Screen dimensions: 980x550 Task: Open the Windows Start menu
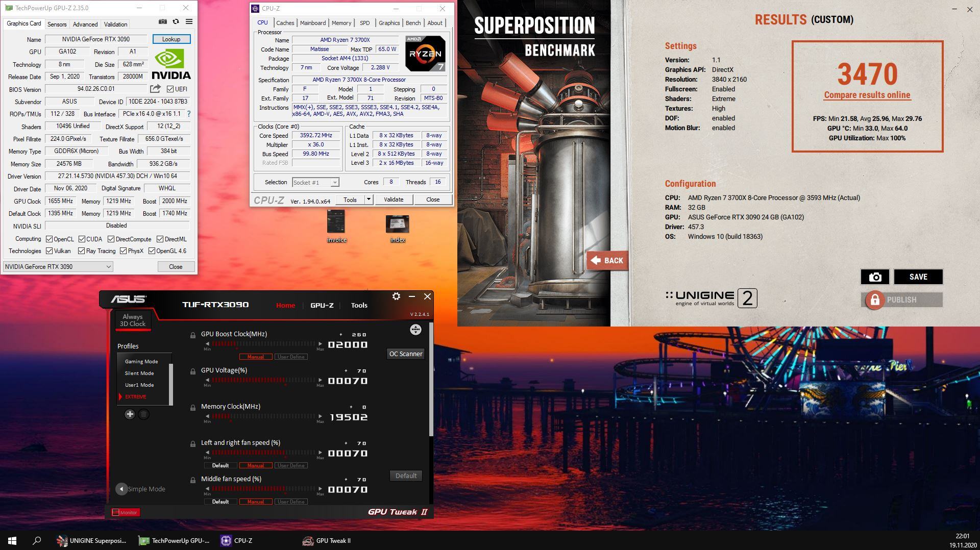click(x=12, y=540)
